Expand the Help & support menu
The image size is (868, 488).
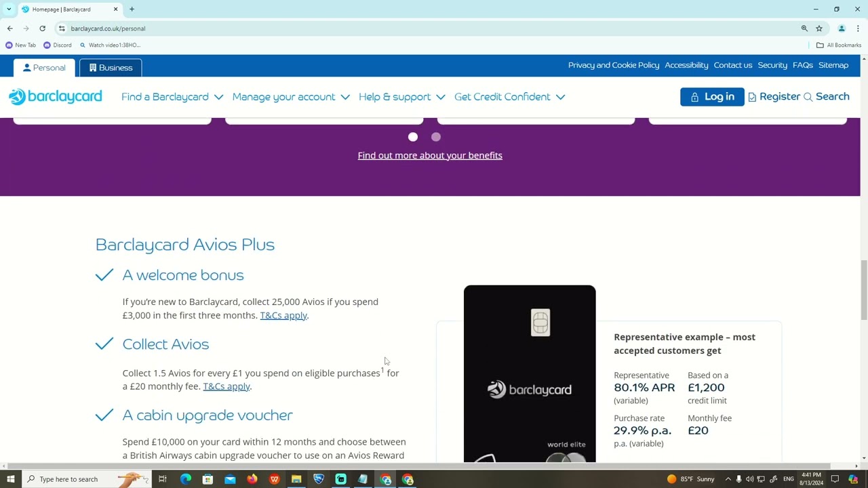click(402, 97)
